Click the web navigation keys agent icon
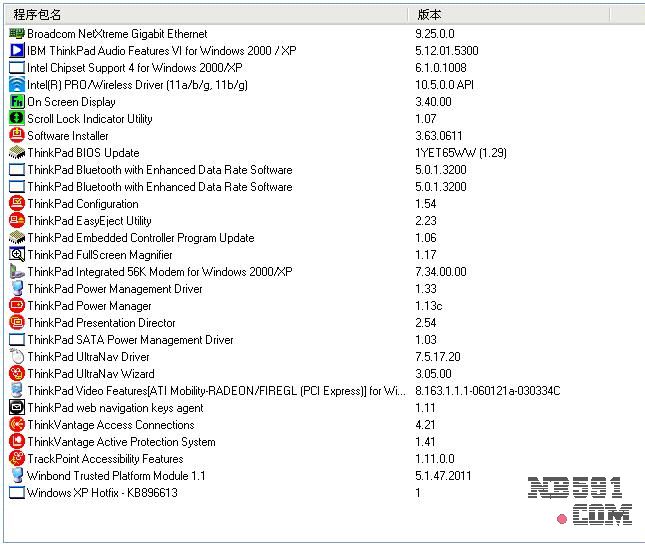 coord(17,408)
